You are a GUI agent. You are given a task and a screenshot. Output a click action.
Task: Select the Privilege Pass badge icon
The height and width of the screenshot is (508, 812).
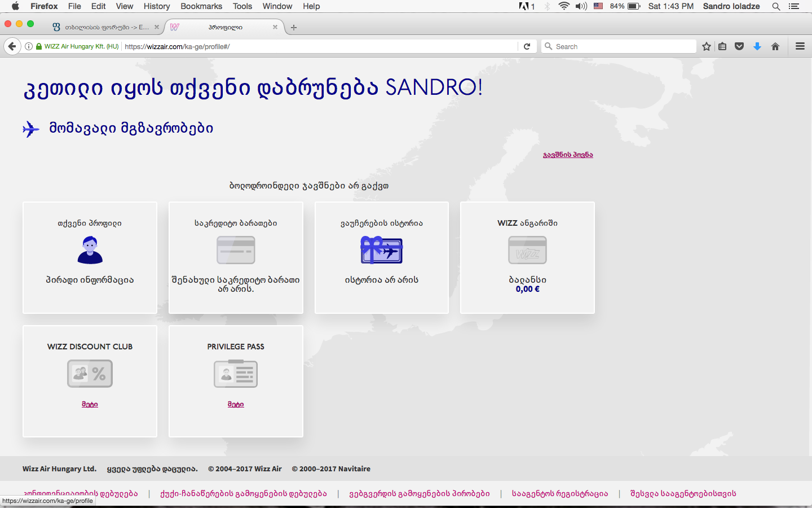(x=236, y=373)
